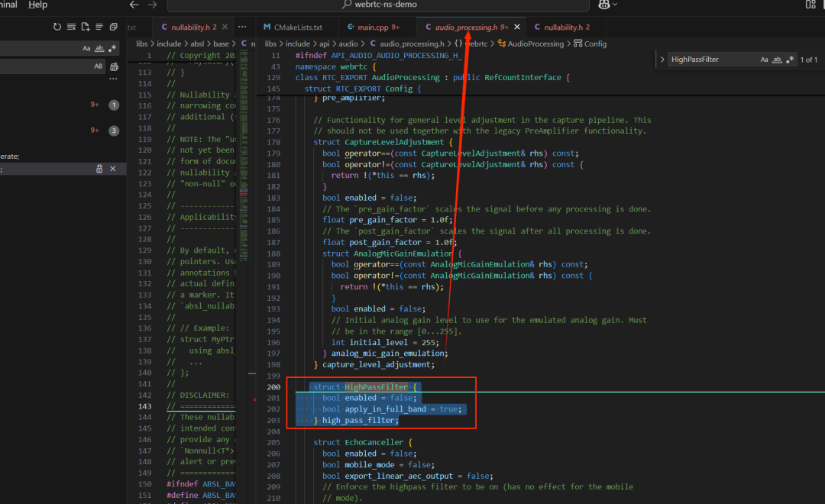Viewport: 825px width, 504px height.
Task: Click the 'libs' breadcrumb in right editor
Action: click(x=270, y=44)
